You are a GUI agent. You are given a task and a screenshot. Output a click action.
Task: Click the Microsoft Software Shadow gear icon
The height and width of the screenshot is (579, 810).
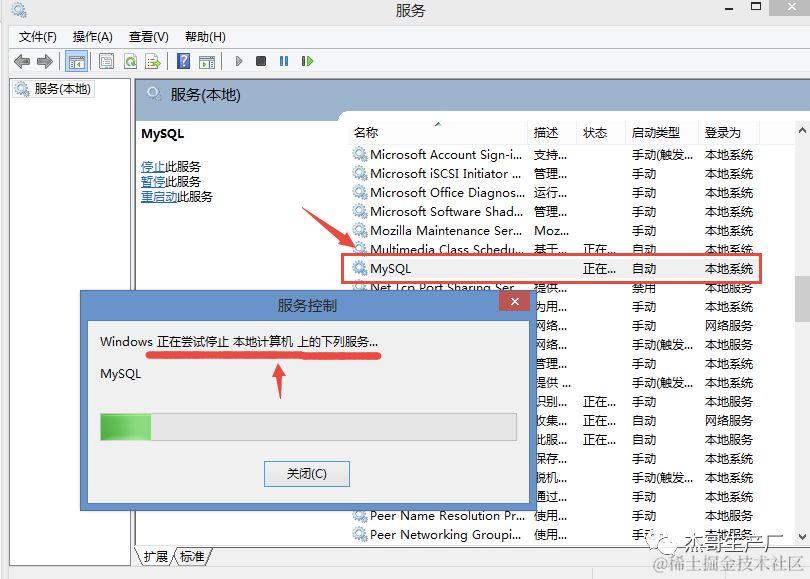point(360,211)
